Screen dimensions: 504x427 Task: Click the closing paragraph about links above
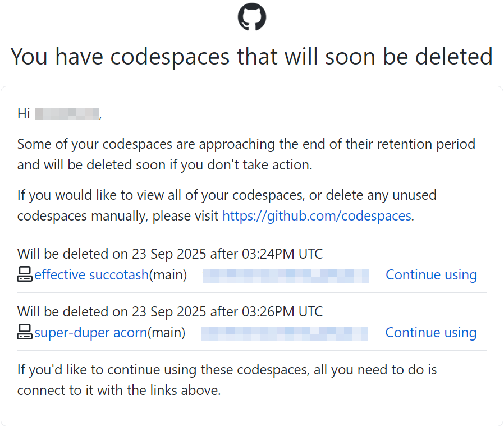(226, 380)
